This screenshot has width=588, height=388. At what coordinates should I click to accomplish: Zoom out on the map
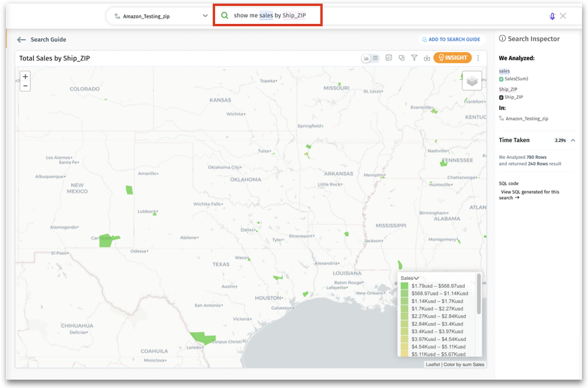[x=25, y=87]
